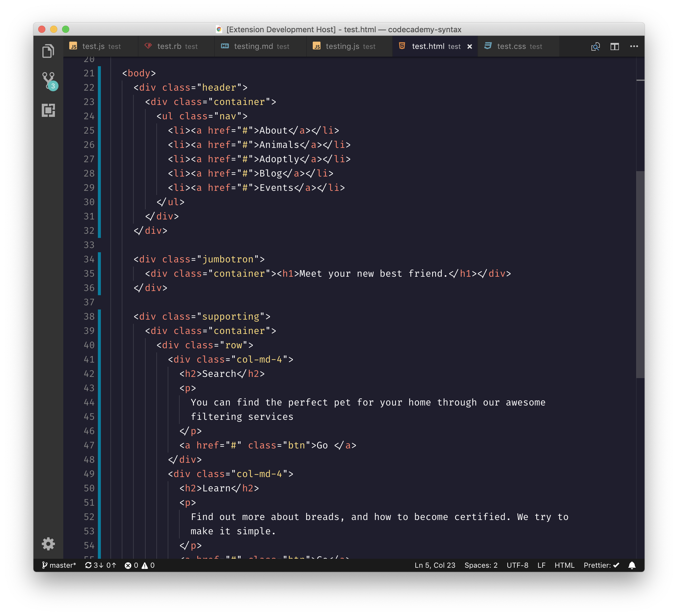
Task: Close the test.html tab
Action: tap(469, 47)
